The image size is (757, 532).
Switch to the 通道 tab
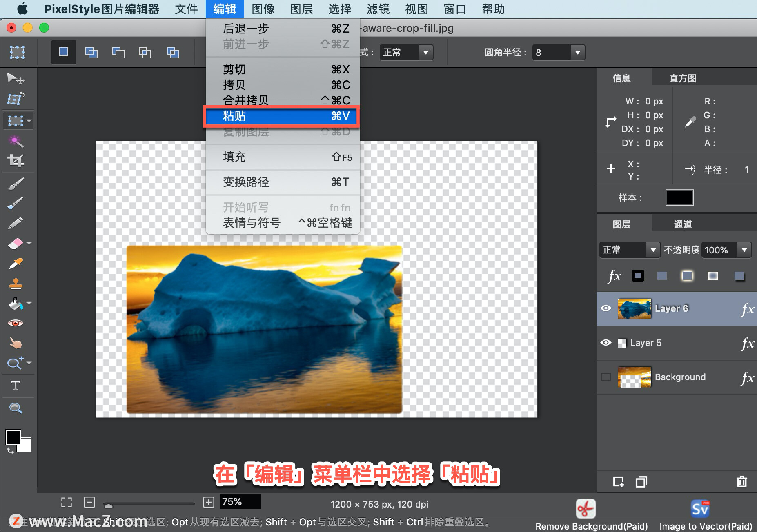point(683,224)
